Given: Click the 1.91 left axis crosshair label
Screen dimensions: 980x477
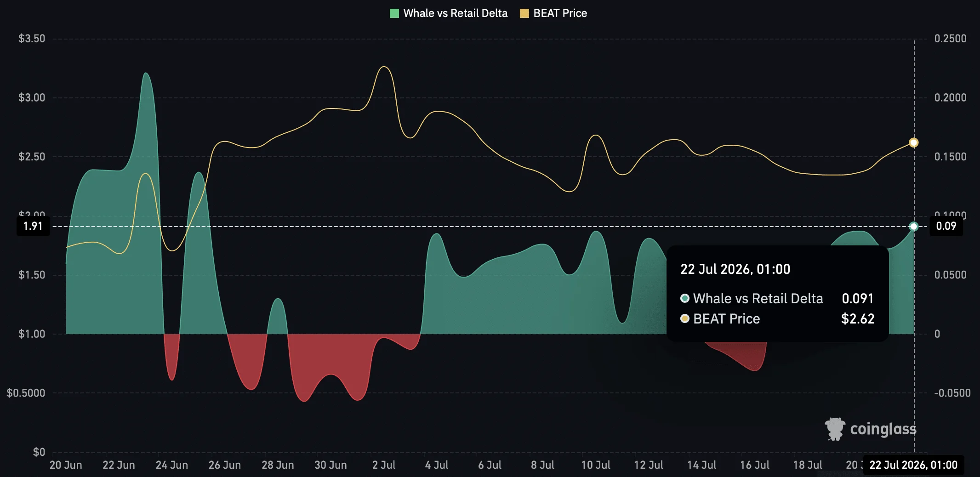Looking at the screenshot, I should pyautogui.click(x=33, y=226).
